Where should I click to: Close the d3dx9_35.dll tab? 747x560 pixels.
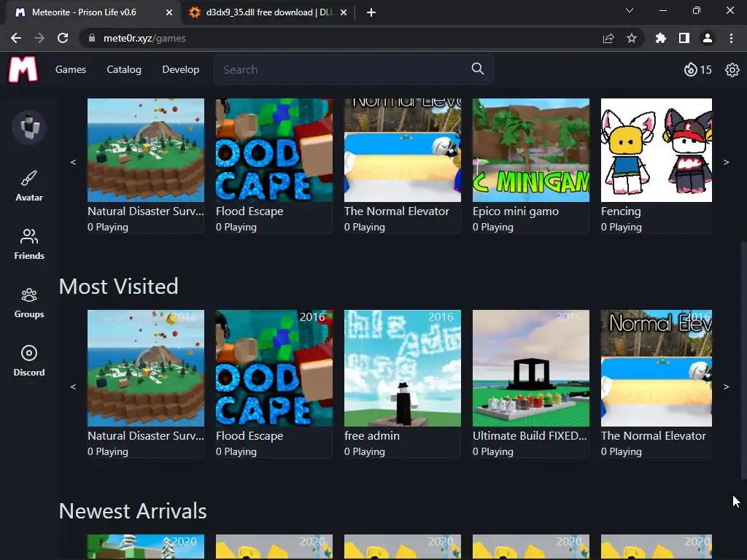pyautogui.click(x=344, y=12)
